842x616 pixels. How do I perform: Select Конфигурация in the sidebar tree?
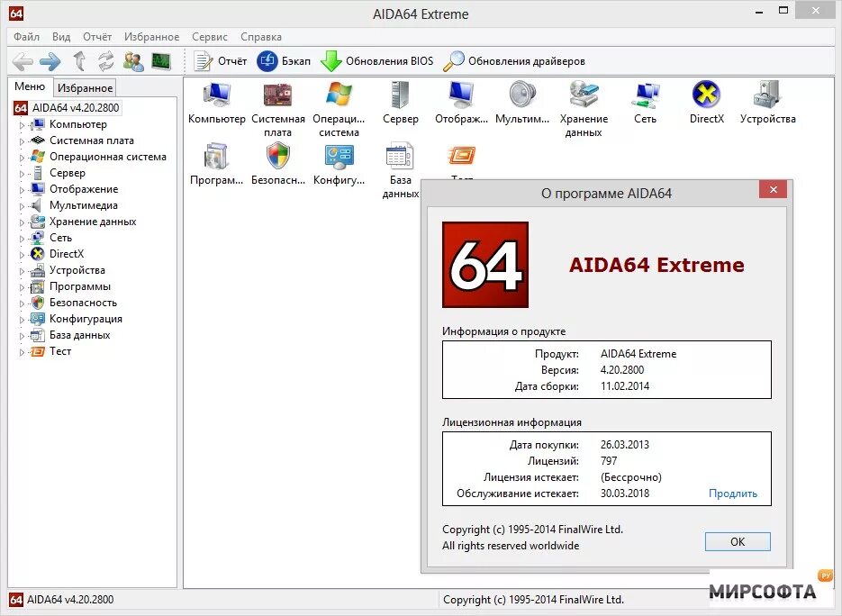pos(86,319)
